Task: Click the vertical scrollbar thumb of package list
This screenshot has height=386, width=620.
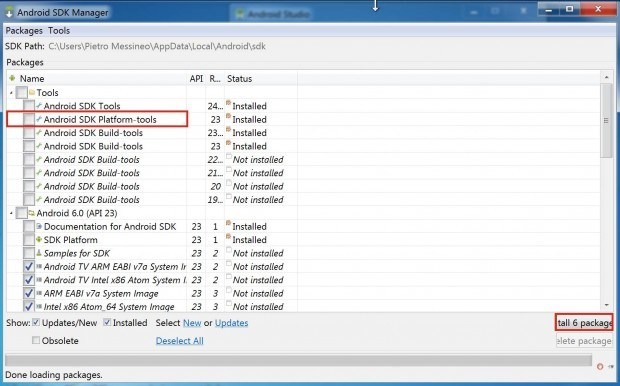Action: [606, 120]
